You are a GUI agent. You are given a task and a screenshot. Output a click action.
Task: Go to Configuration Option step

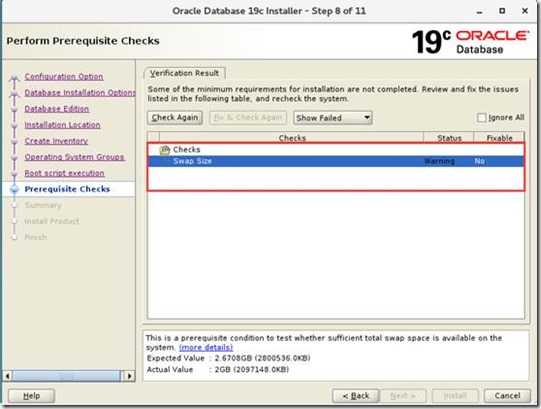64,77
